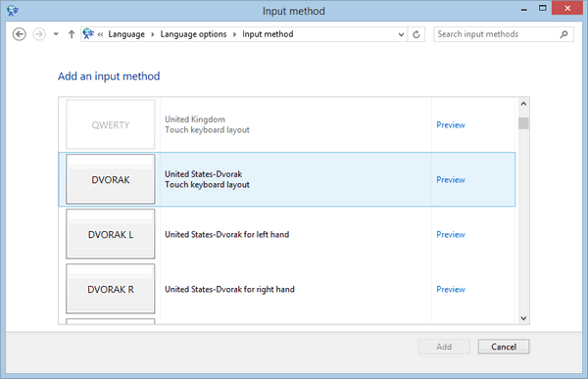588x379 pixels.
Task: Refresh the address bar location
Action: (x=416, y=34)
